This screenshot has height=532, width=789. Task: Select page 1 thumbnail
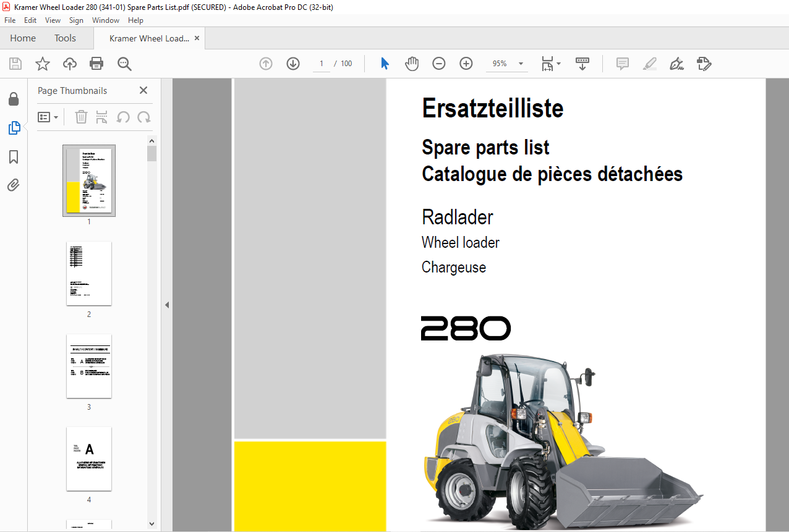pos(89,180)
